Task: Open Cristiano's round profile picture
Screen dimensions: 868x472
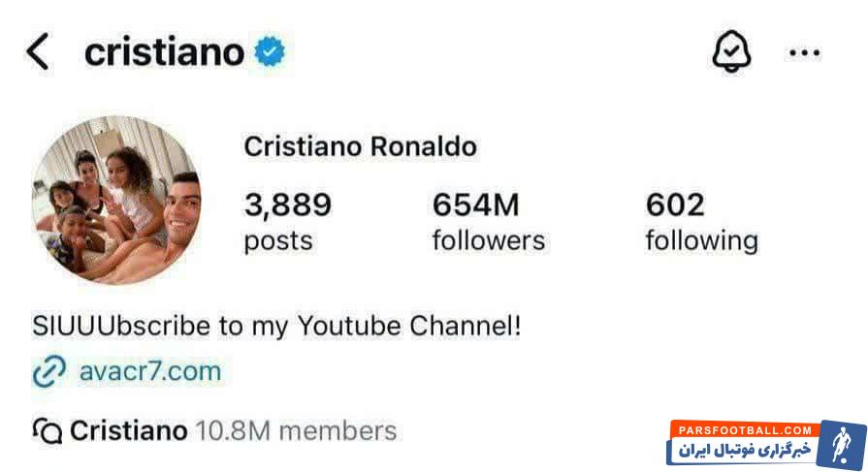Action: [x=116, y=201]
